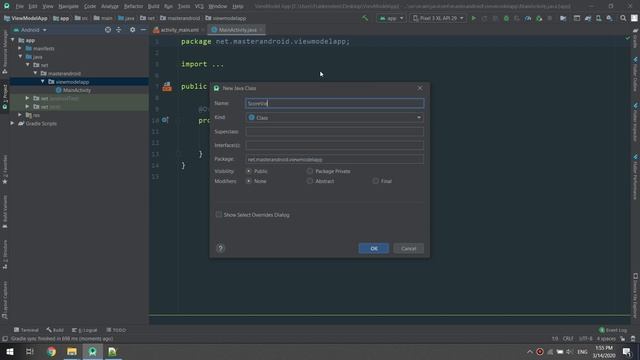Open the app run configuration dropdown
640x360 pixels.
point(391,18)
